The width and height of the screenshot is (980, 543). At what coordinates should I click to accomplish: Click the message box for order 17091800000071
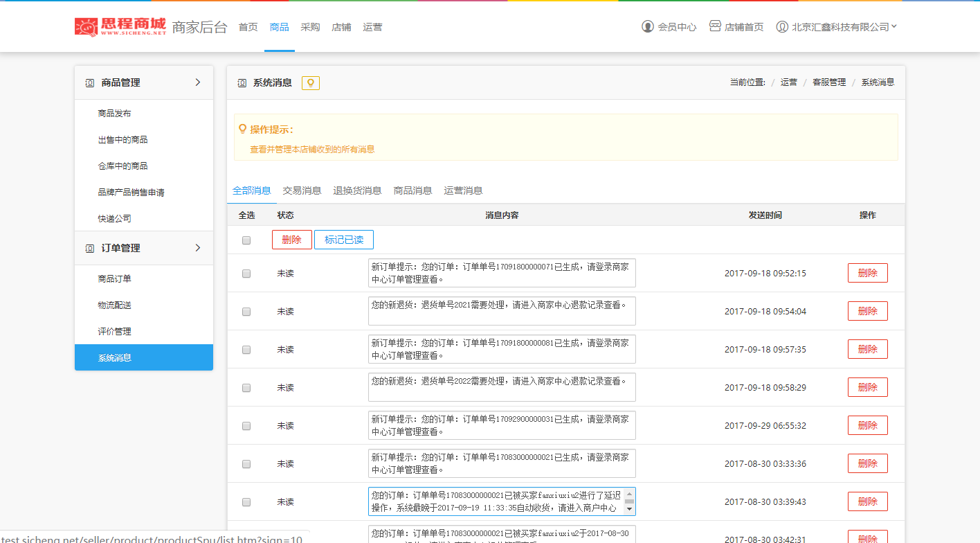[502, 273]
